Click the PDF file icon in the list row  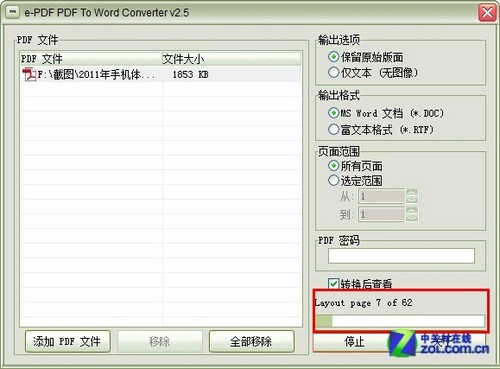point(29,74)
